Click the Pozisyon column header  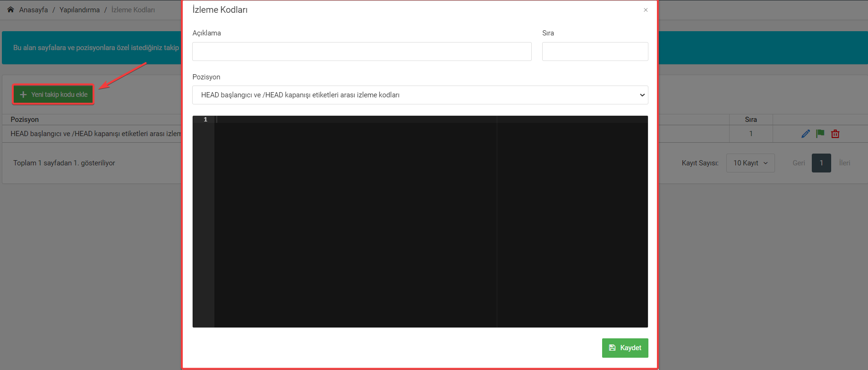click(25, 120)
